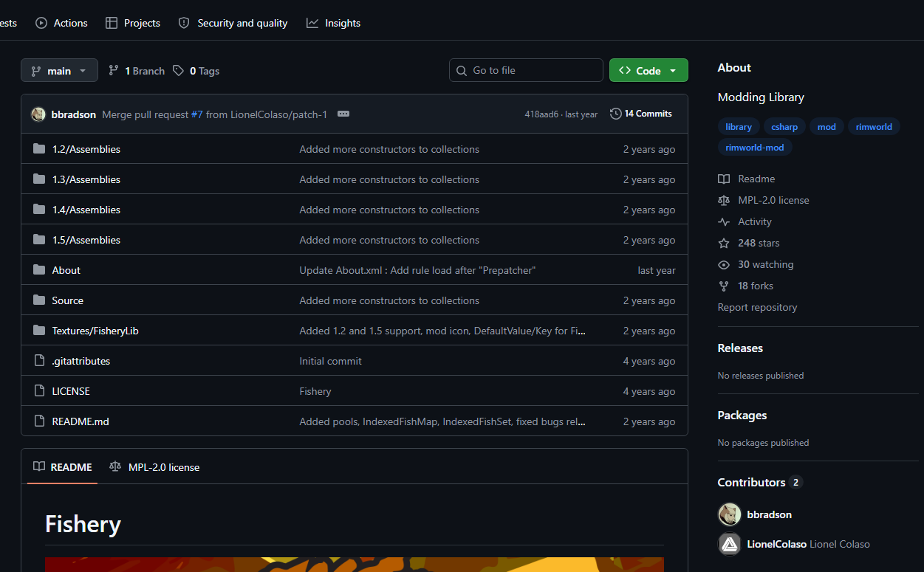
Task: Open the 1.3/Assemblies folder
Action: (86, 179)
